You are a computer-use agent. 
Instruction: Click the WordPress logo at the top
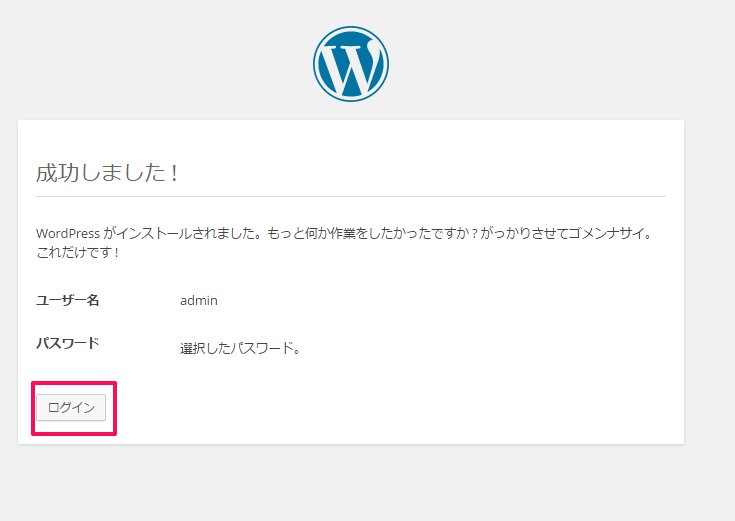click(351, 64)
